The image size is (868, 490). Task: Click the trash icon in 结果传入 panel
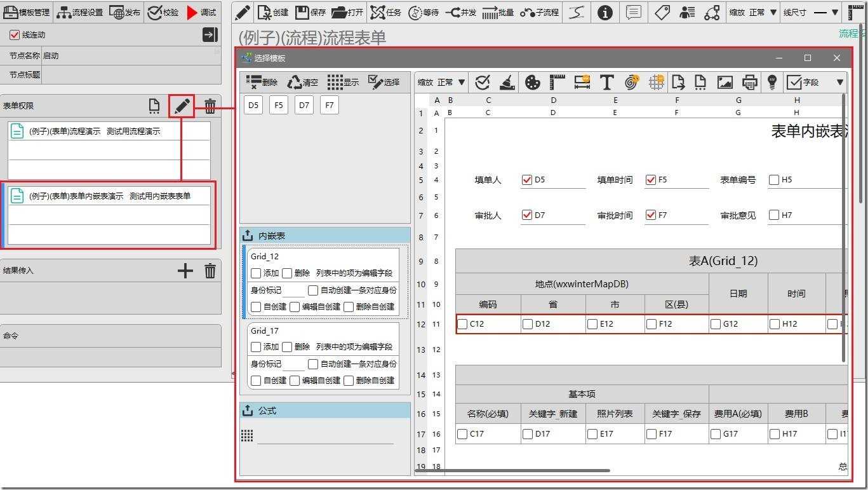pos(210,271)
